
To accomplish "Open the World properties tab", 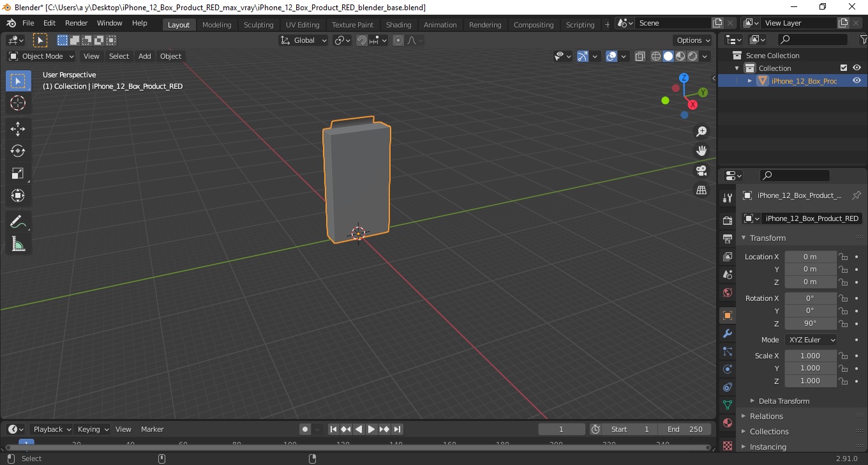I will [727, 292].
